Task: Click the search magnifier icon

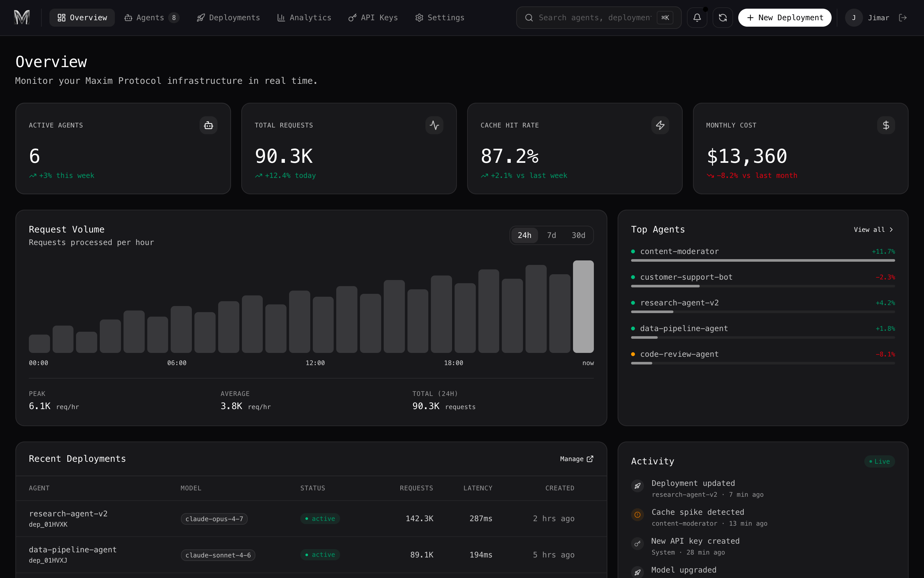Action: point(529,18)
